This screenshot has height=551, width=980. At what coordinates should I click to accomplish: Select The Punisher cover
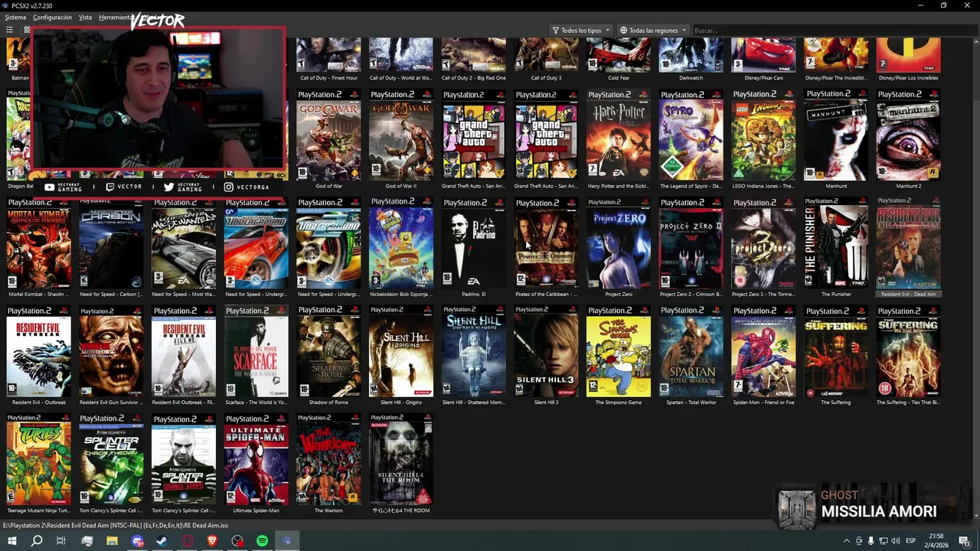tap(836, 243)
